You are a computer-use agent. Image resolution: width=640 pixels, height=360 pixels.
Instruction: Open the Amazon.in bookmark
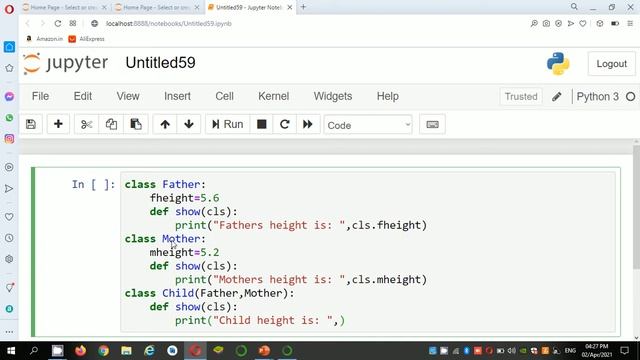44,39
